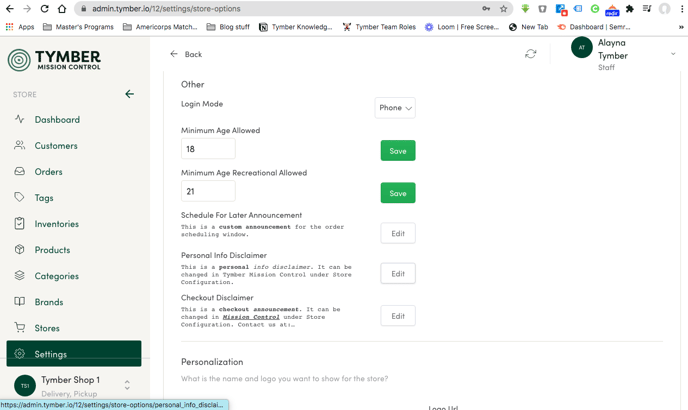
Task: Open the Orders section
Action: click(x=48, y=172)
